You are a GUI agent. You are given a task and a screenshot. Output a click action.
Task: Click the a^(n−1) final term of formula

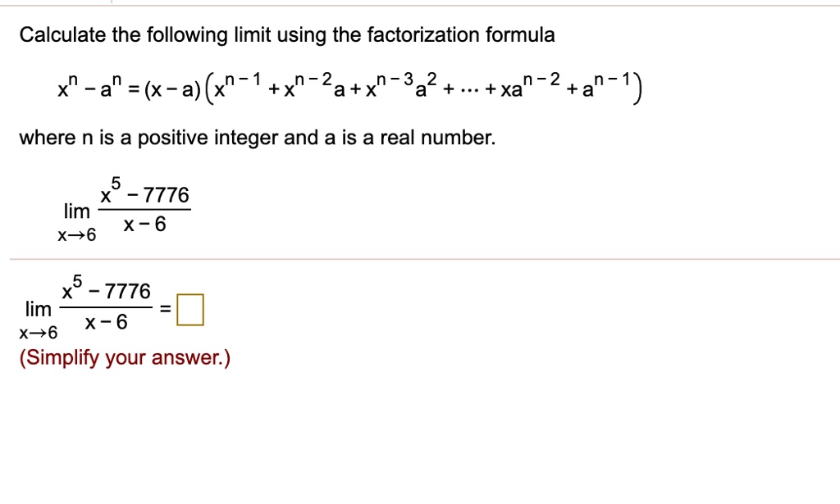(608, 85)
